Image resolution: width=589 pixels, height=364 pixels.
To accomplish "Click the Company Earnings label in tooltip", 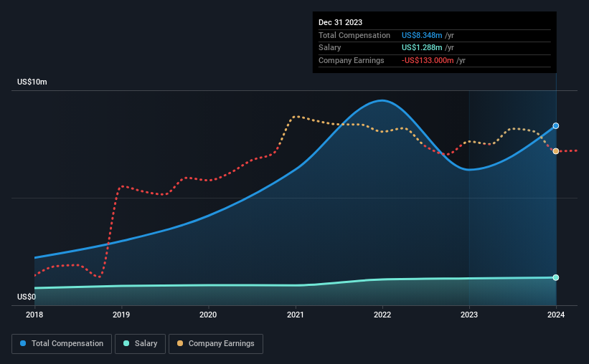I will pos(352,60).
